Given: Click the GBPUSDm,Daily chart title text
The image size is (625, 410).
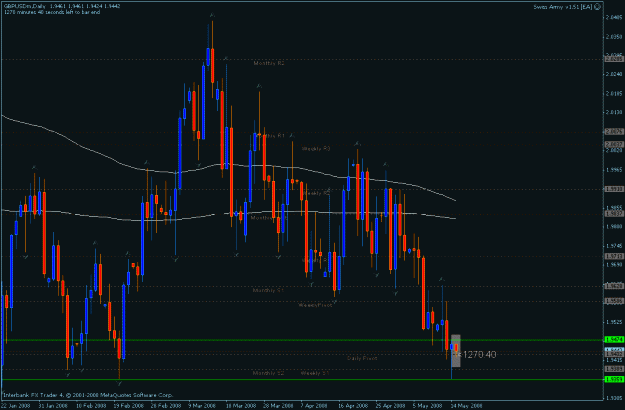Looking at the screenshot, I should click(x=25, y=6).
